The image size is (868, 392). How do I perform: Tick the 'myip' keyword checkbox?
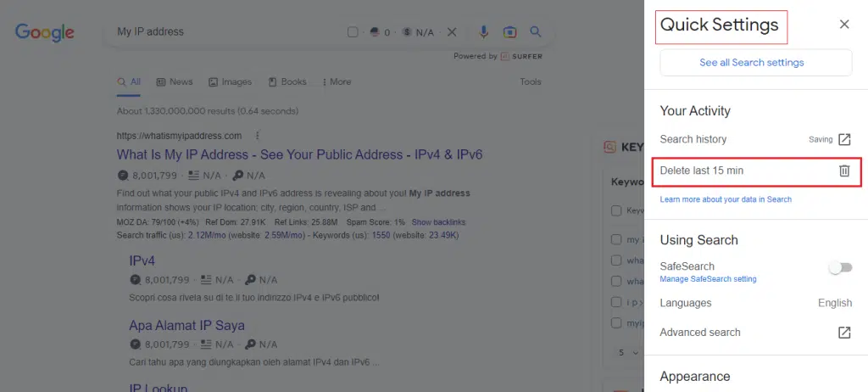[616, 322]
